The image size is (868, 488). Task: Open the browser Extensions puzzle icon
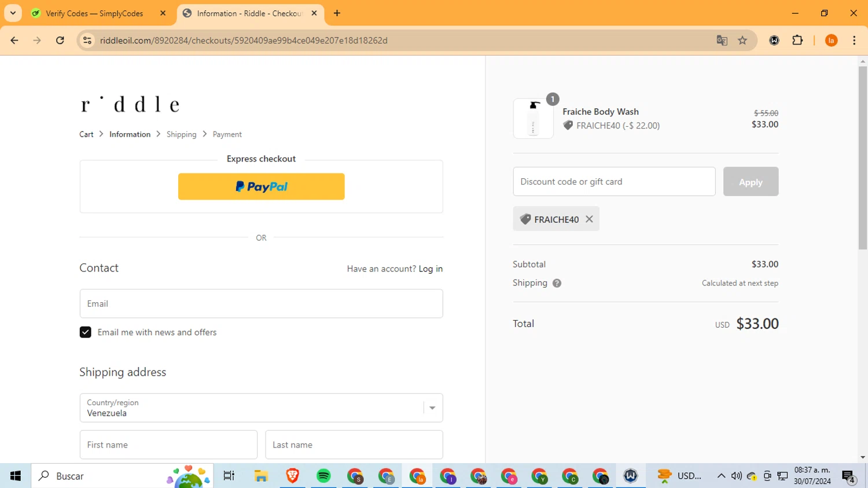[x=797, y=41]
